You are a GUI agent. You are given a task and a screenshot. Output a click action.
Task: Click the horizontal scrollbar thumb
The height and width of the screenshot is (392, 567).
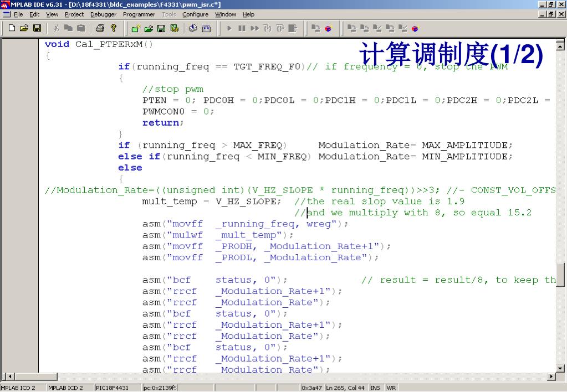pyautogui.click(x=36, y=376)
